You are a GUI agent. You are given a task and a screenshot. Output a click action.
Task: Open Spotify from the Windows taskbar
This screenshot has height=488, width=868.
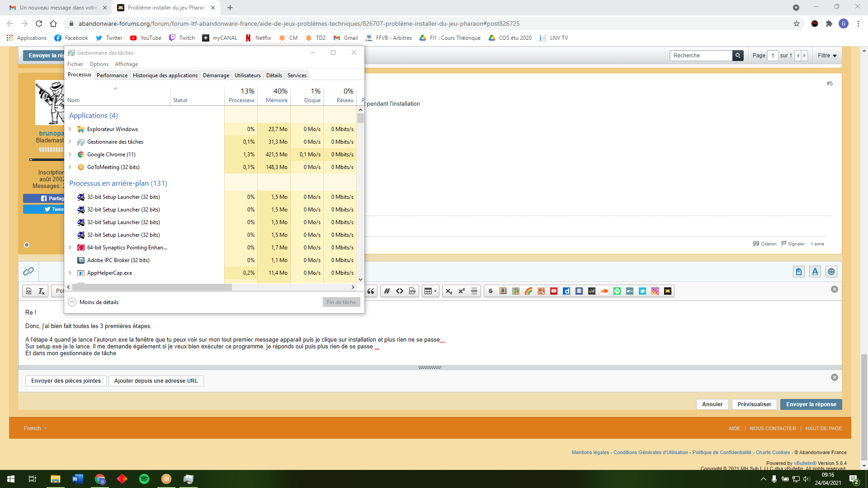click(144, 479)
